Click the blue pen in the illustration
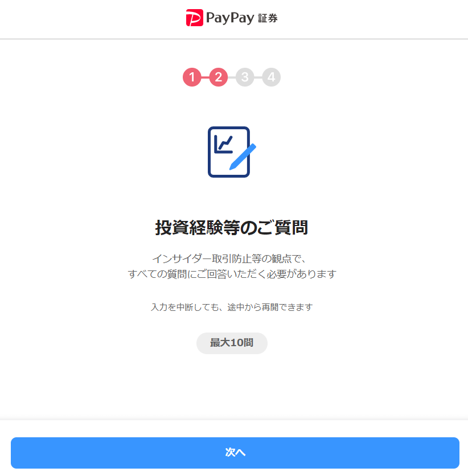The width and height of the screenshot is (468, 476). pyautogui.click(x=243, y=157)
